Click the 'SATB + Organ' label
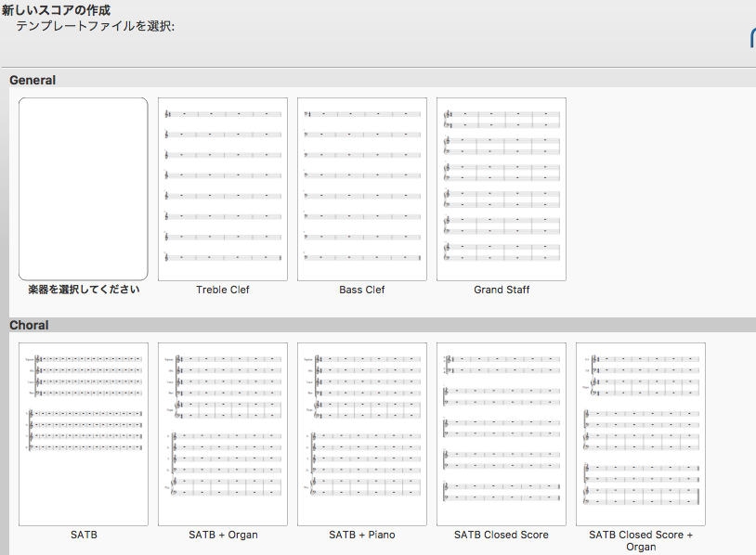The image size is (756, 555). pyautogui.click(x=223, y=535)
